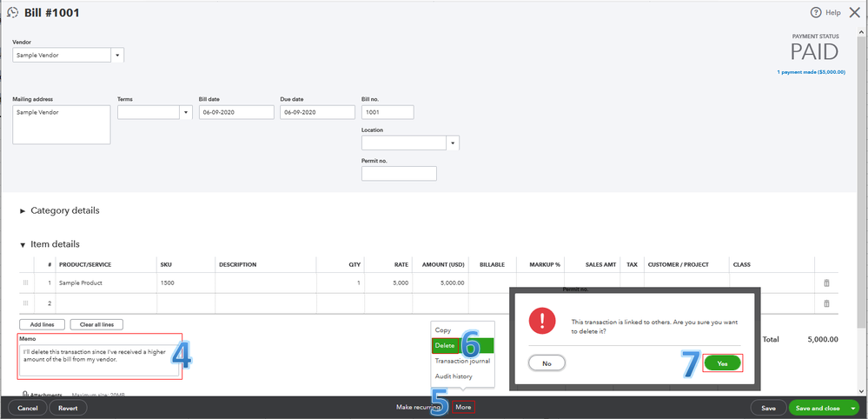Click the Clear all lines button

97,324
